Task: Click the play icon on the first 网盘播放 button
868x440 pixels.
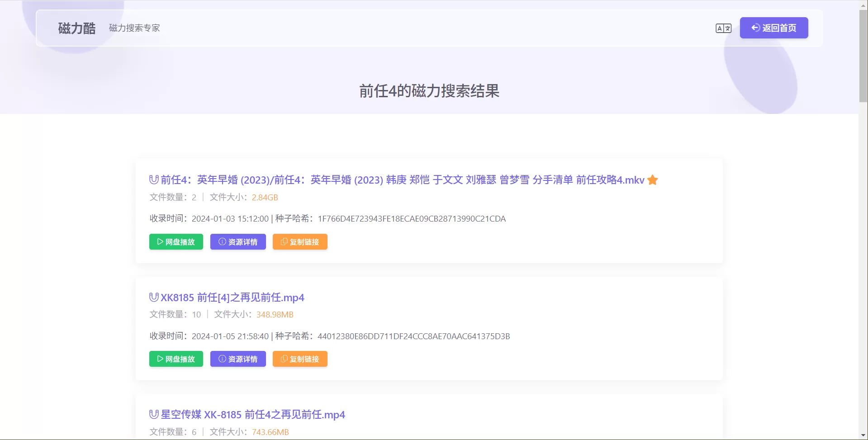Action: tap(159, 241)
